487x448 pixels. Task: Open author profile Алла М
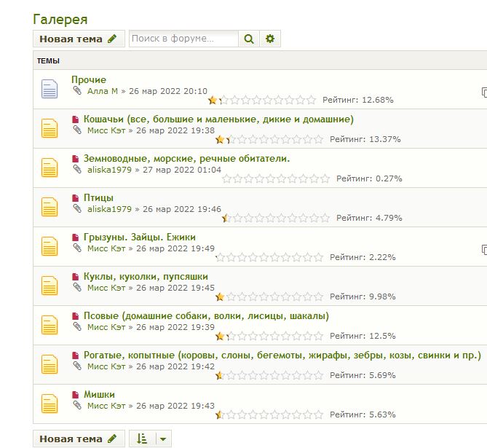point(102,91)
